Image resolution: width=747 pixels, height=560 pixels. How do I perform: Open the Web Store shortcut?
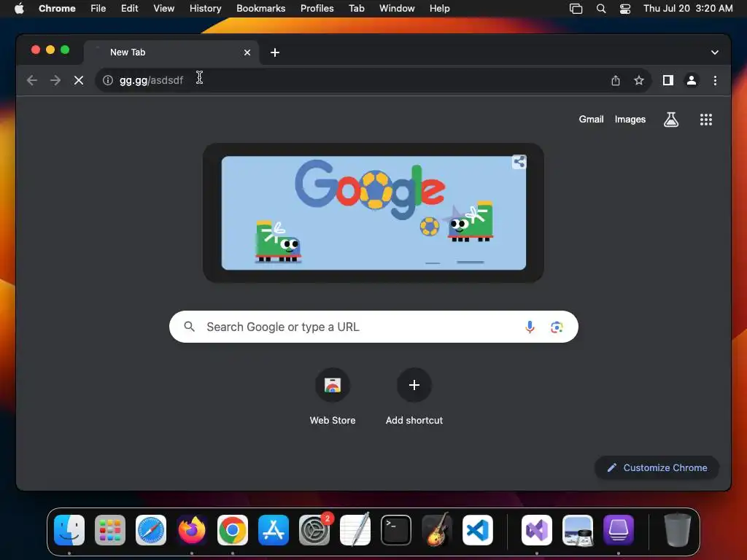[333, 396]
